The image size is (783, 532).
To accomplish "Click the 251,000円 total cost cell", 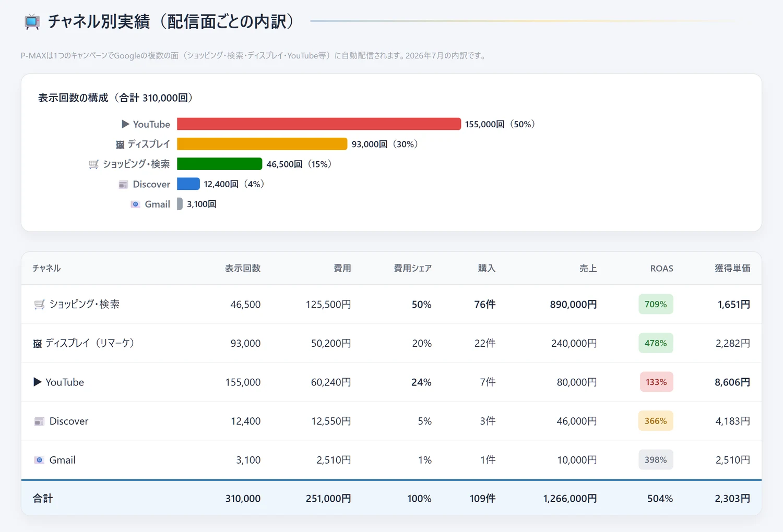I will pos(328,499).
